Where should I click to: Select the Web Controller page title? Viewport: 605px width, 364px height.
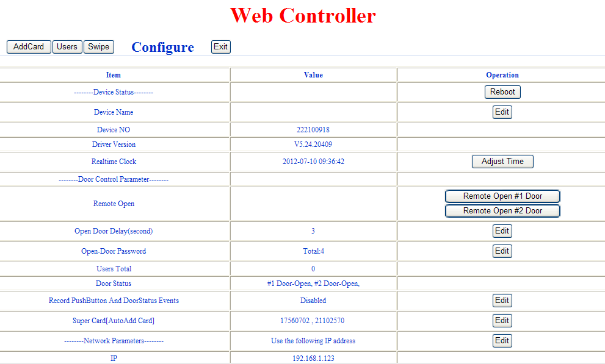click(302, 16)
